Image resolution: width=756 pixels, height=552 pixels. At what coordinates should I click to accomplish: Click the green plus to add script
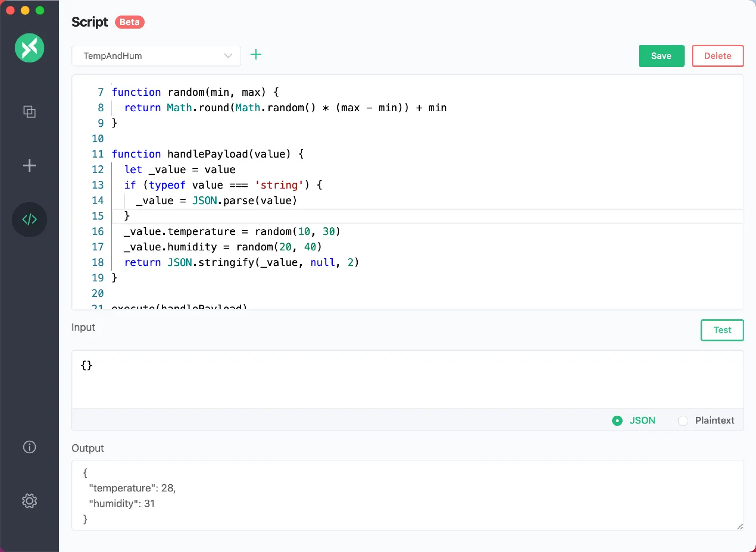point(256,55)
